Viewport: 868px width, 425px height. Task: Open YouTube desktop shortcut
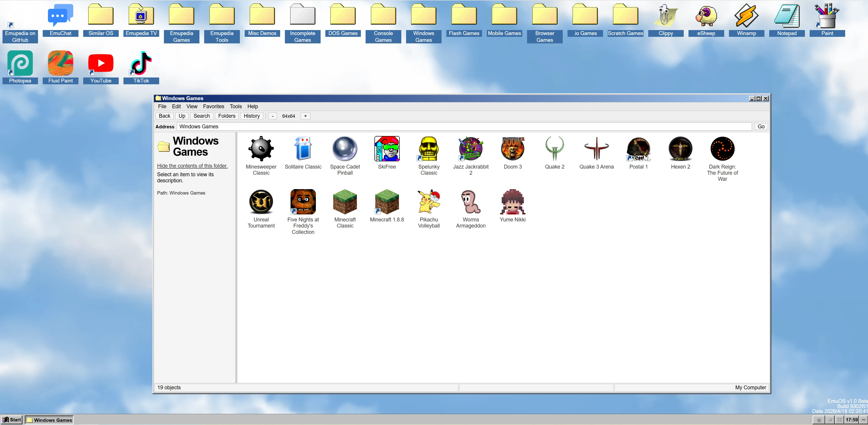point(100,63)
